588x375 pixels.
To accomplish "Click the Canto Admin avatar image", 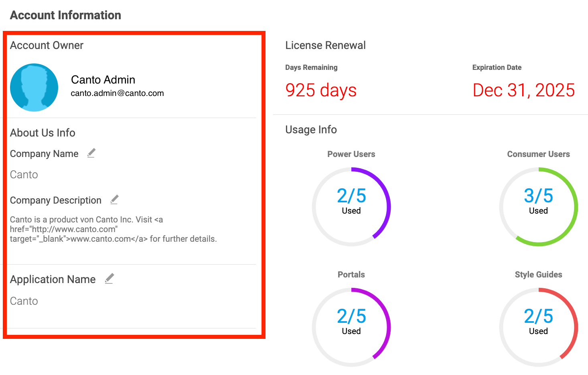I will (34, 88).
